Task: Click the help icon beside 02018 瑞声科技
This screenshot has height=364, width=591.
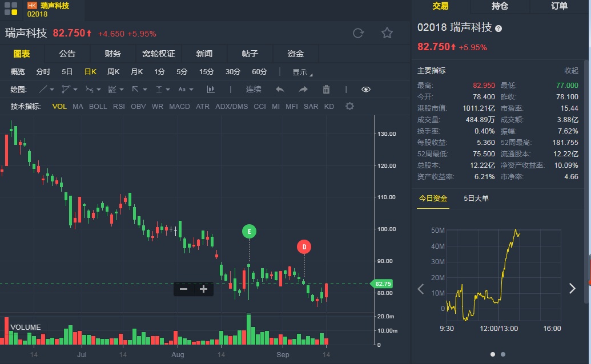Action: 498,28
